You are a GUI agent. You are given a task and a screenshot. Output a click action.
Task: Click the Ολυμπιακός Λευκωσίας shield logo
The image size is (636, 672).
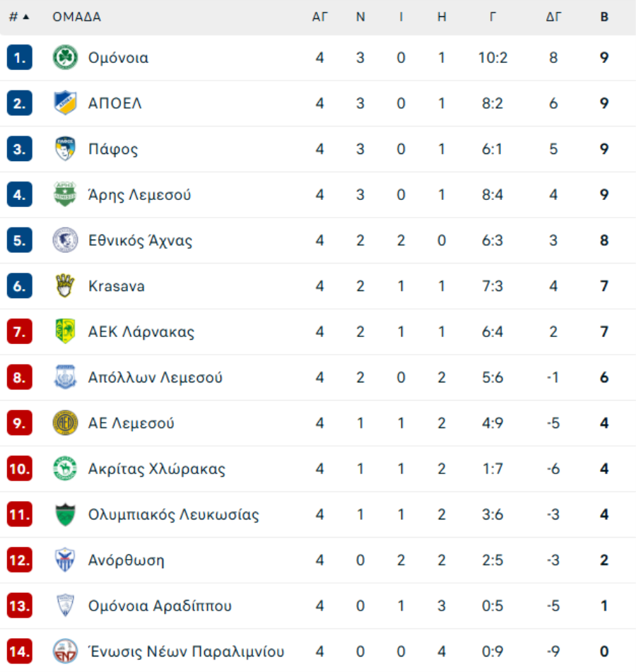(x=65, y=514)
